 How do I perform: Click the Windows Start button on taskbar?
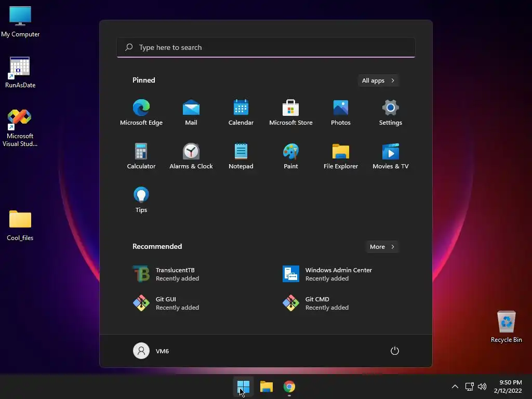[x=243, y=387]
